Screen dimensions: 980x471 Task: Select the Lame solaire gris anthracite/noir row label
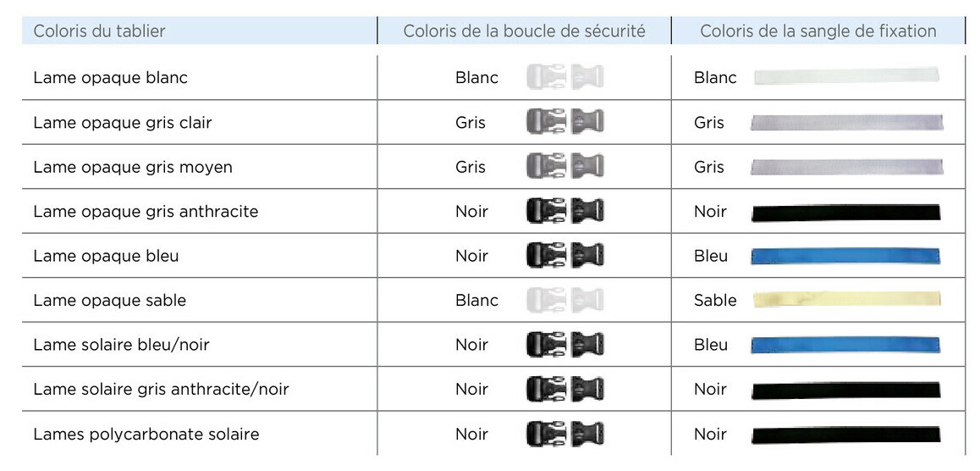(161, 390)
